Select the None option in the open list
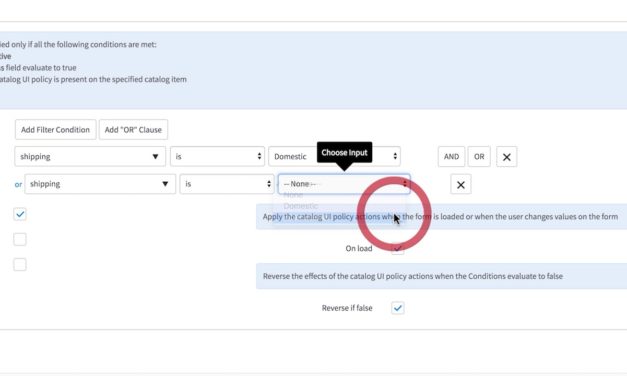Screen dimensions: 627x376 click(x=293, y=195)
